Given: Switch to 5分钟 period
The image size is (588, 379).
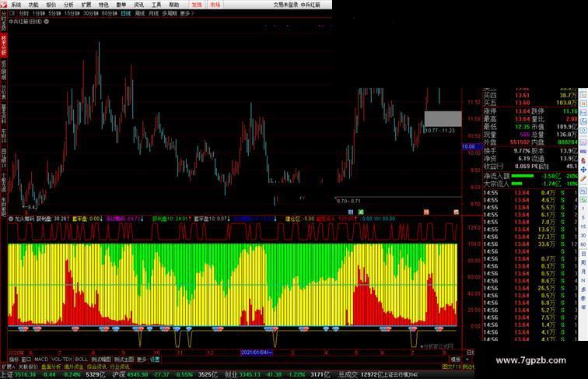Looking at the screenshot, I should (54, 13).
